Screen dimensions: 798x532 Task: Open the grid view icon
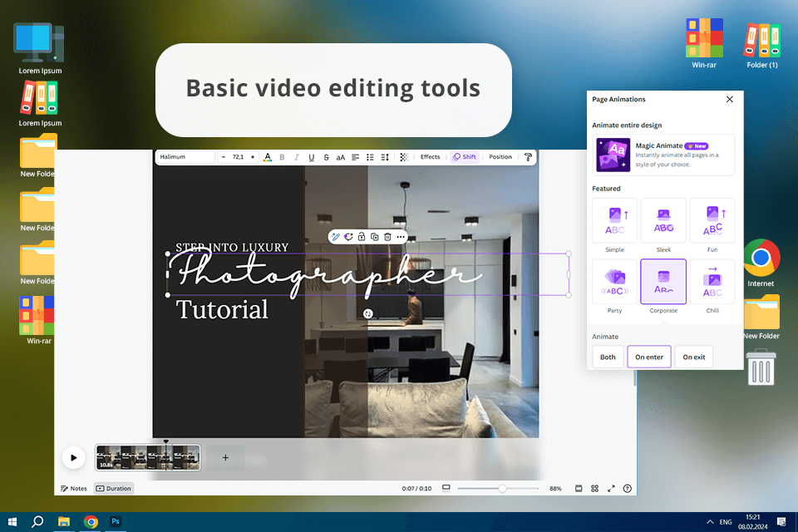pyautogui.click(x=595, y=488)
